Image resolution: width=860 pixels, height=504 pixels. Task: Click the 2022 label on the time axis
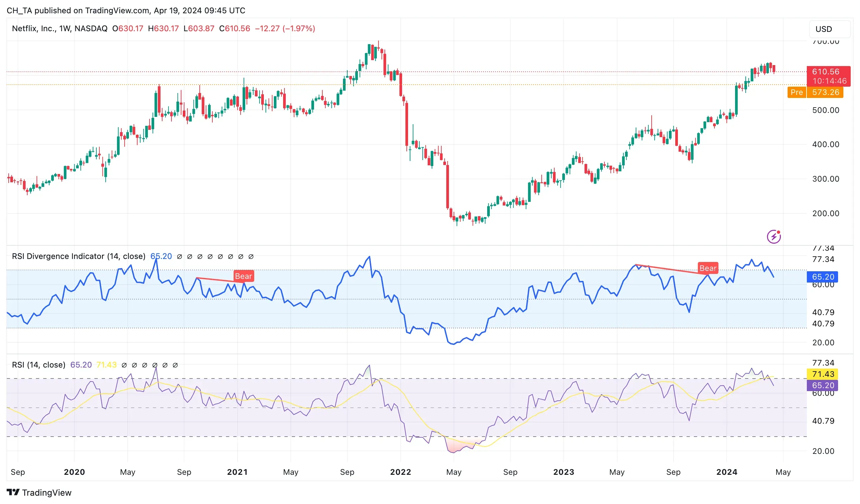(x=400, y=472)
